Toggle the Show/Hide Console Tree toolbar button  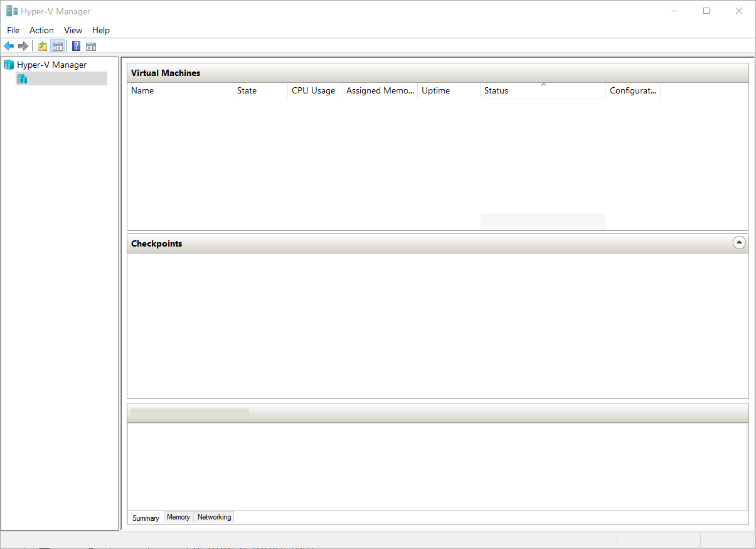(58, 45)
